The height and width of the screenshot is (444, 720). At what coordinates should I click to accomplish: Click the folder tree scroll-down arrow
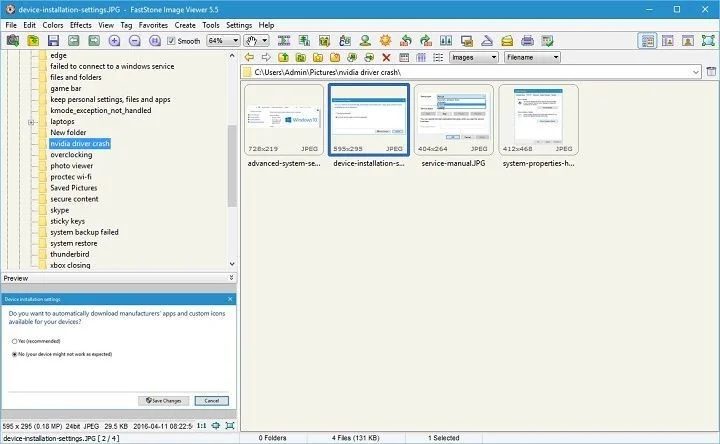pos(232,264)
